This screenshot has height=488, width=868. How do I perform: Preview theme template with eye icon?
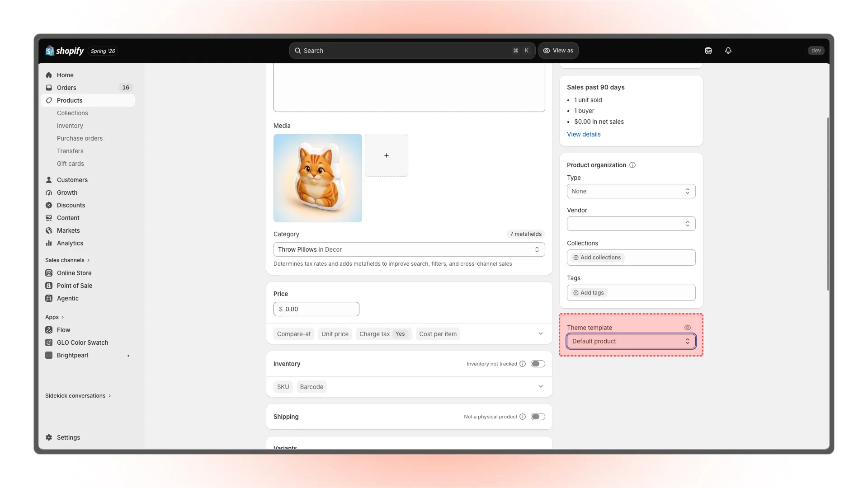[688, 328]
